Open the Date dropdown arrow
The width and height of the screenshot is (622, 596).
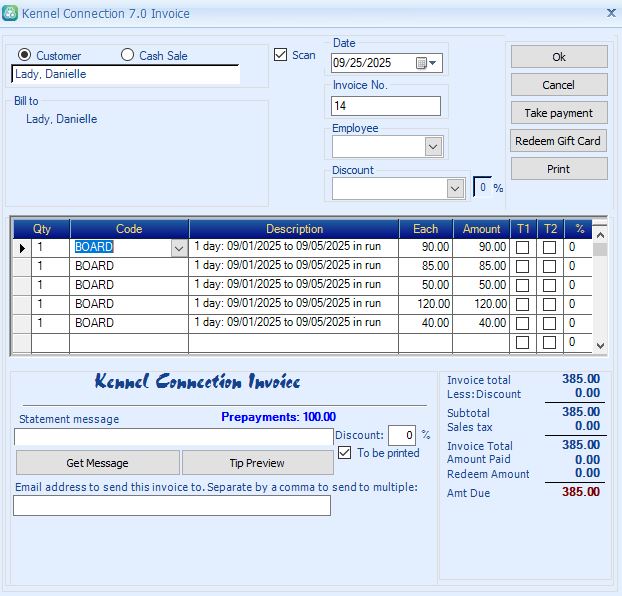pos(433,63)
